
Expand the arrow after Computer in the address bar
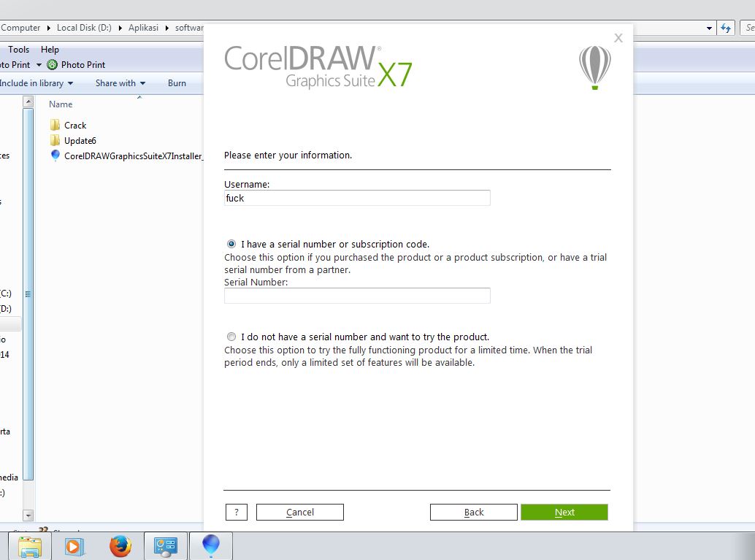pos(49,28)
